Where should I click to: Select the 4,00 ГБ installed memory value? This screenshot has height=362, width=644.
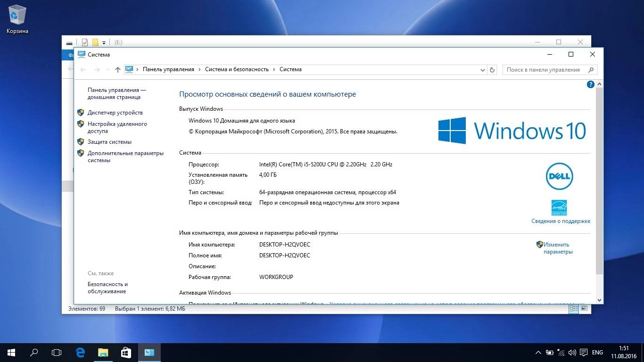[x=268, y=175]
